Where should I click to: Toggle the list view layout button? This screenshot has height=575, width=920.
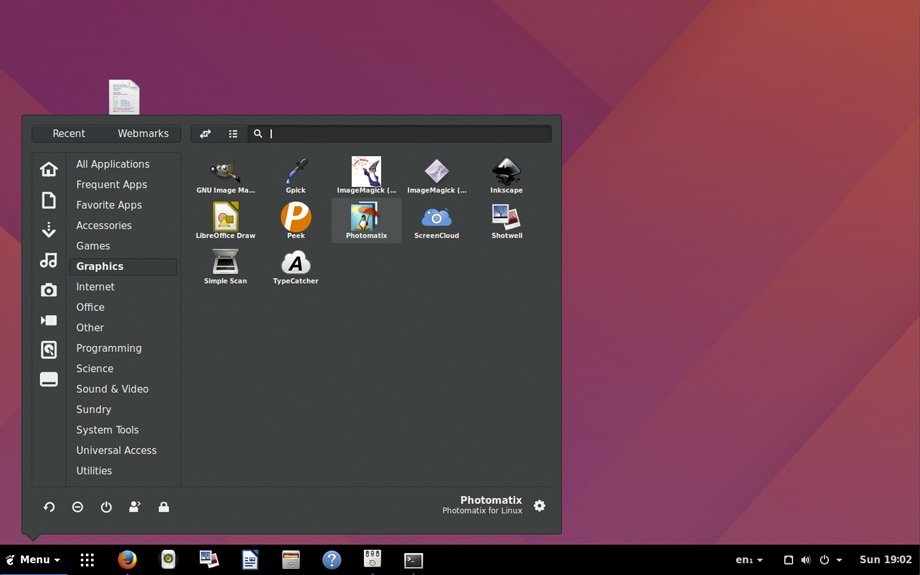coord(233,134)
